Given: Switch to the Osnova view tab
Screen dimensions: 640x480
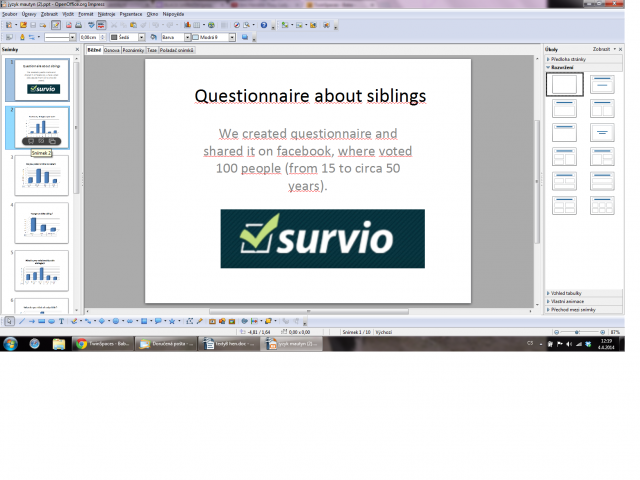Looking at the screenshot, I should coord(111,50).
